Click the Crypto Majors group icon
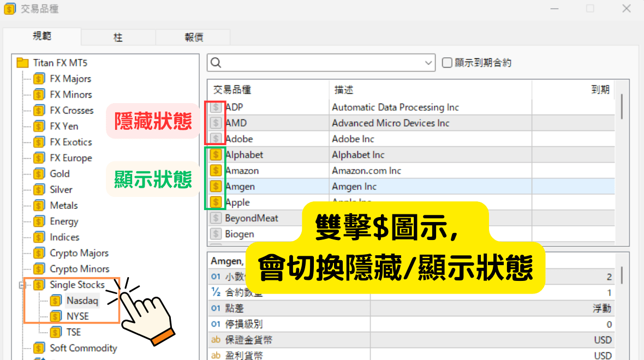Image resolution: width=644 pixels, height=360 pixels. tap(39, 253)
